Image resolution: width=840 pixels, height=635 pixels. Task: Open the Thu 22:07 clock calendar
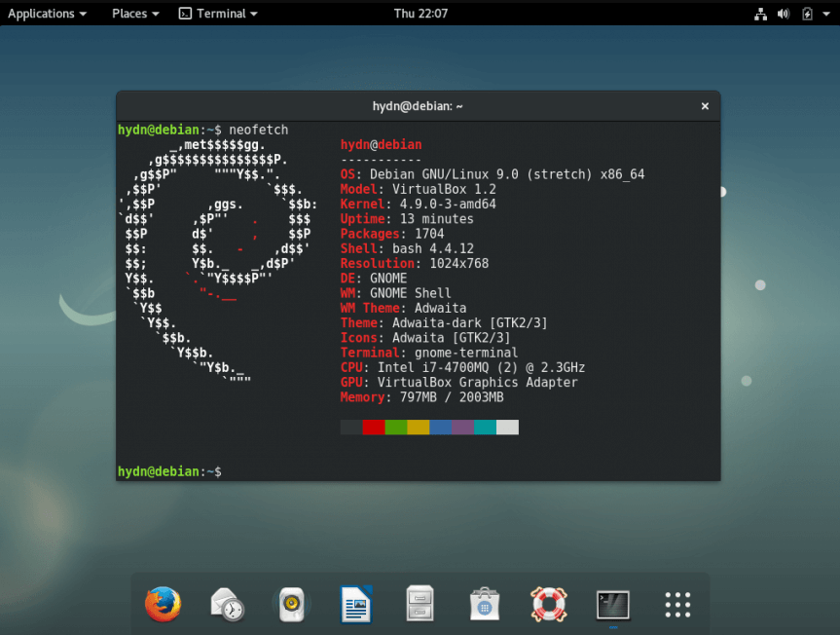click(420, 14)
